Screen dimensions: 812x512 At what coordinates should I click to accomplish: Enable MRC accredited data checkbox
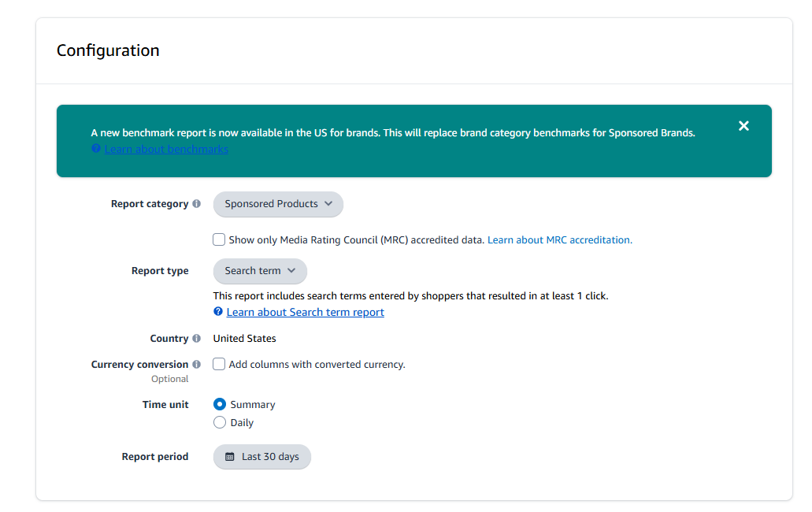(219, 239)
